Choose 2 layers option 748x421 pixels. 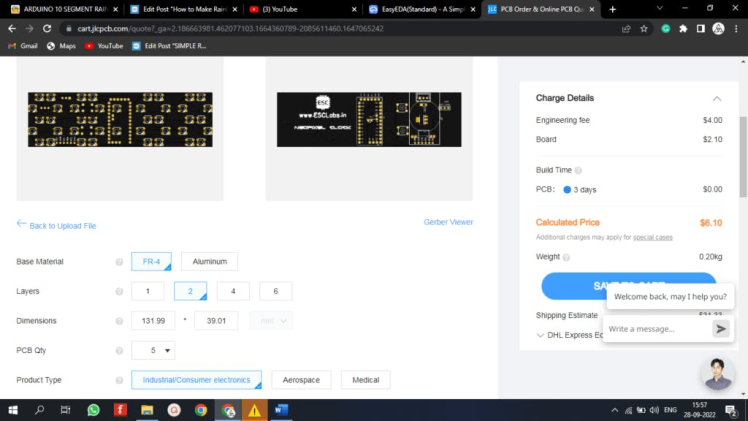pyautogui.click(x=190, y=291)
